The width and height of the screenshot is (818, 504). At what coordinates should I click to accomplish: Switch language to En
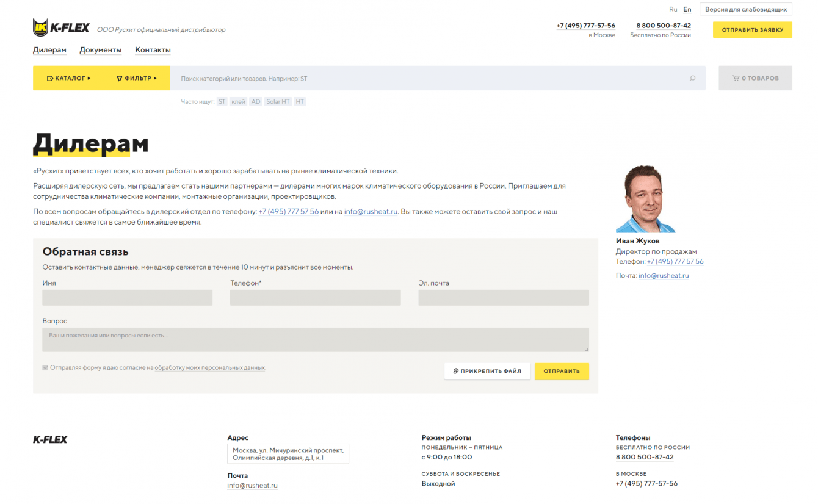click(x=687, y=9)
